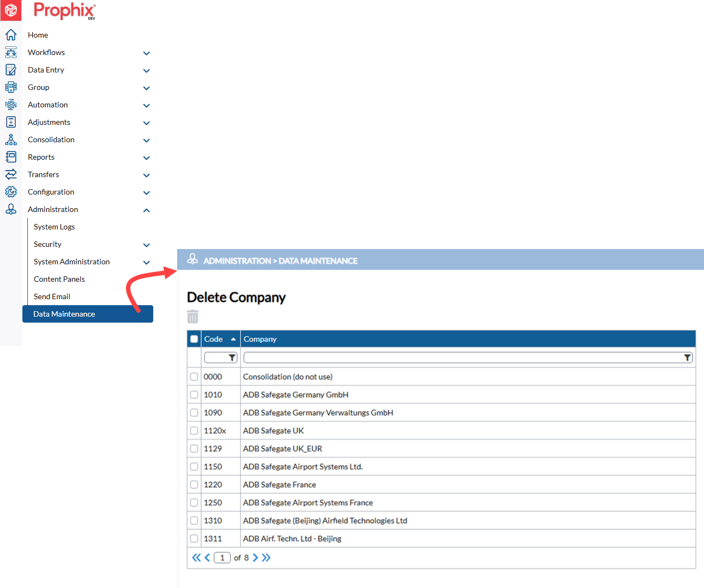Viewport: 704px width, 588px height.
Task: Go to first page of company list
Action: [x=196, y=557]
